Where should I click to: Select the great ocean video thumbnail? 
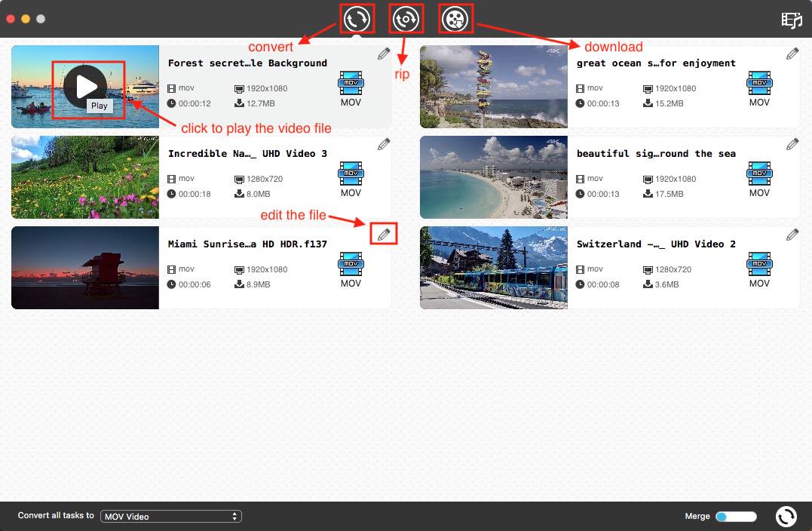click(493, 86)
